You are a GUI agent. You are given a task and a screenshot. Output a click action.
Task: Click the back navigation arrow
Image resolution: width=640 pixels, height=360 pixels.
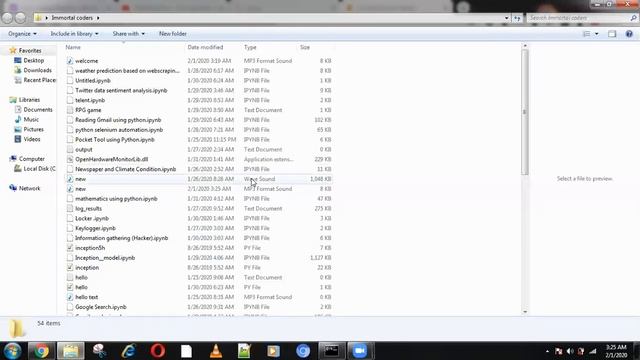click(x=7, y=18)
